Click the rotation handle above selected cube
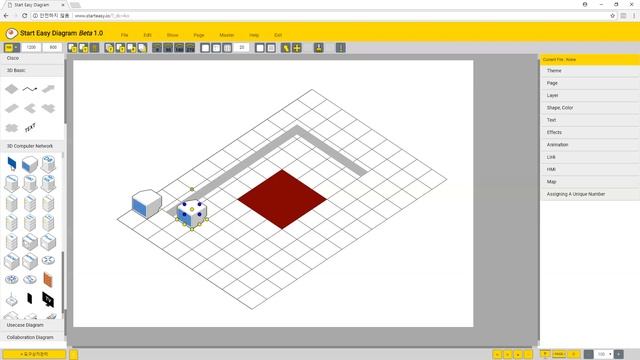Screen dimensions: 640x360 (x=192, y=189)
